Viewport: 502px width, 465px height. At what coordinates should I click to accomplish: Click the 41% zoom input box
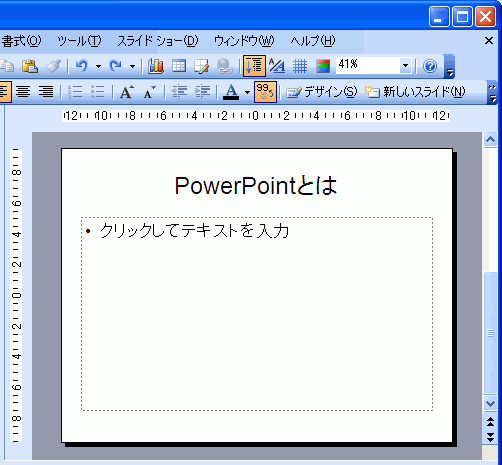click(x=368, y=65)
